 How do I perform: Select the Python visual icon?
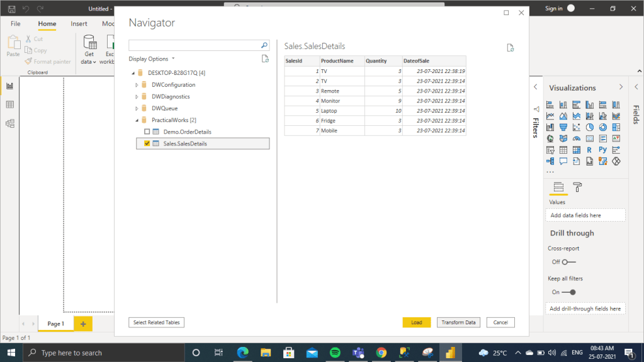coord(602,150)
